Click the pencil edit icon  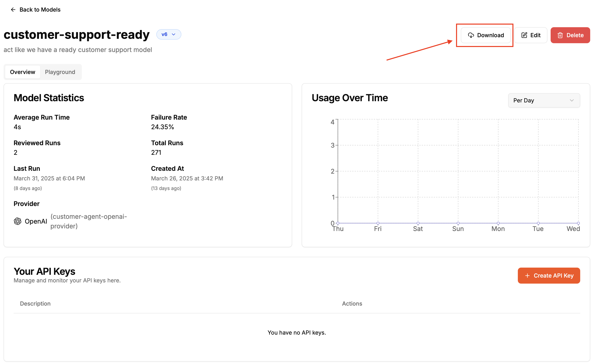coord(524,35)
